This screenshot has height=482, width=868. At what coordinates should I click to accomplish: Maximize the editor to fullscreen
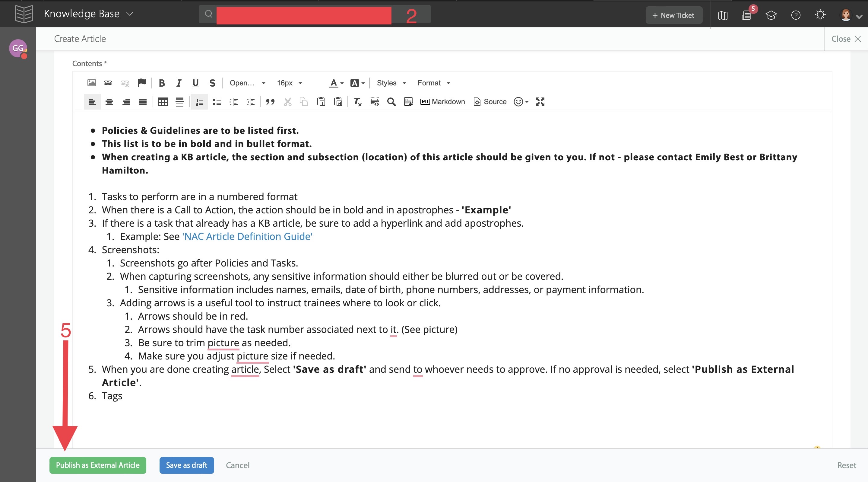click(x=540, y=102)
